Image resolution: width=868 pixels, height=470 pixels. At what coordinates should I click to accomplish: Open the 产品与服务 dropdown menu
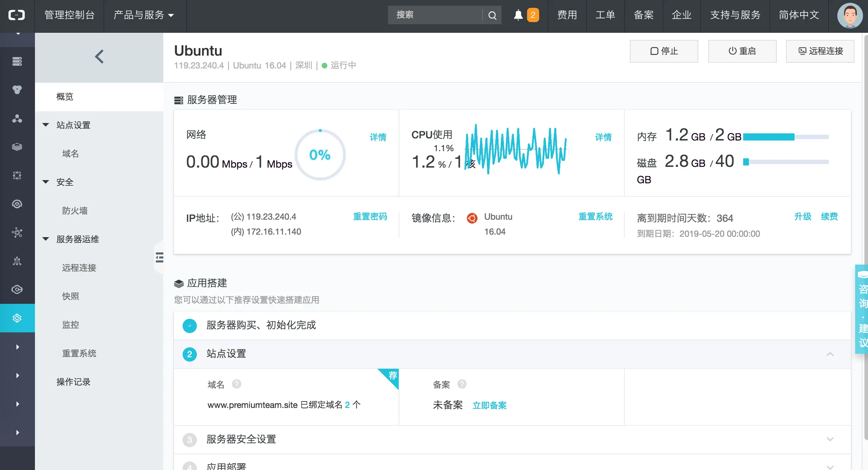point(144,15)
